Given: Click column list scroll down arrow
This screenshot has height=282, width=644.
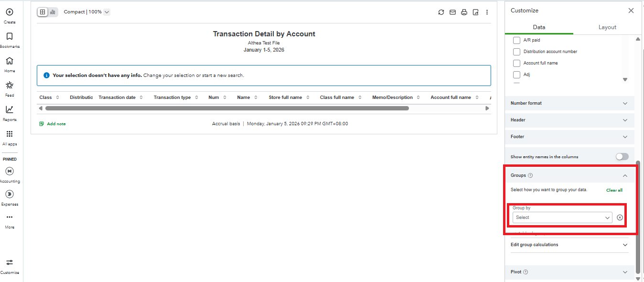Looking at the screenshot, I should pyautogui.click(x=625, y=80).
